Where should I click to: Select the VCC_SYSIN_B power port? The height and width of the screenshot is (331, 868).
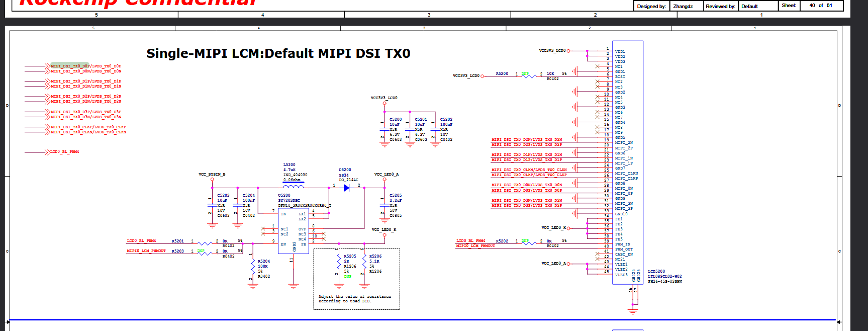pos(212,175)
